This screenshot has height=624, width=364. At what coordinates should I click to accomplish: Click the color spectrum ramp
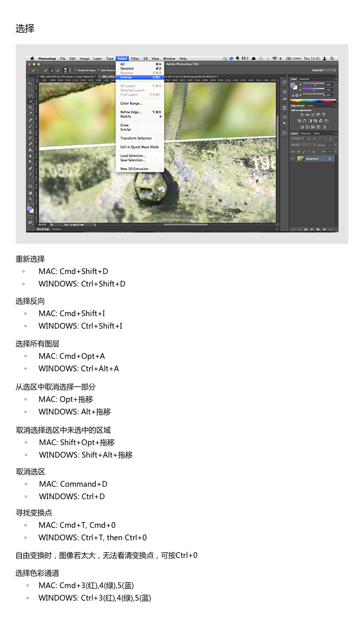313,100
